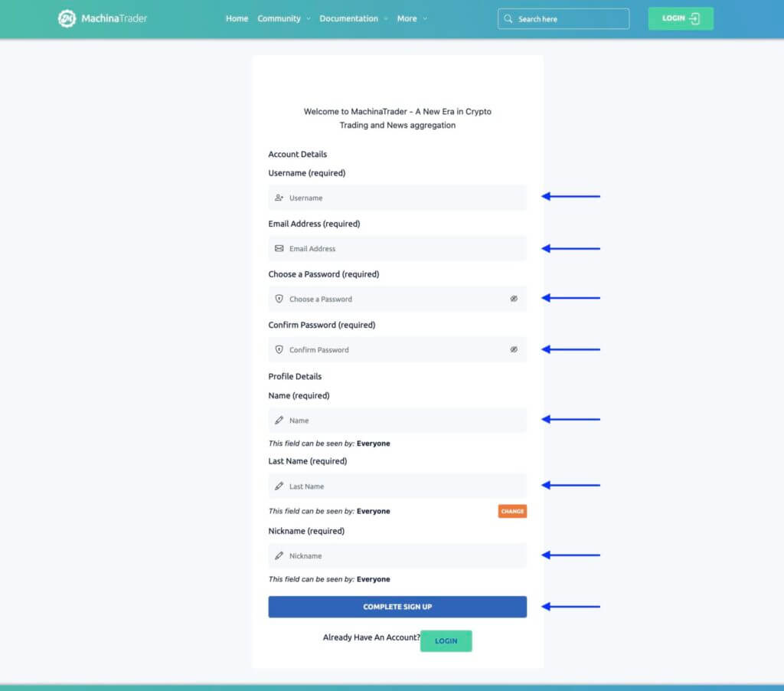
Task: Click the LOGIN button in header
Action: (x=681, y=18)
